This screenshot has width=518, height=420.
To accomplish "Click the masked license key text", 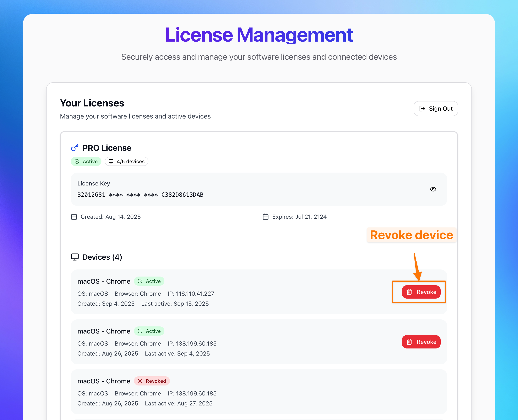I will [x=140, y=195].
